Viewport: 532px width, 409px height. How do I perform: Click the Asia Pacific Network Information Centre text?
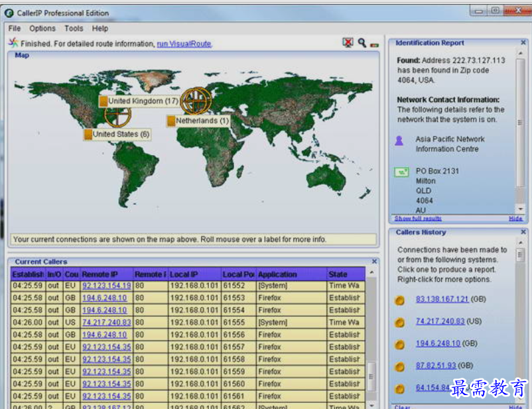450,144
